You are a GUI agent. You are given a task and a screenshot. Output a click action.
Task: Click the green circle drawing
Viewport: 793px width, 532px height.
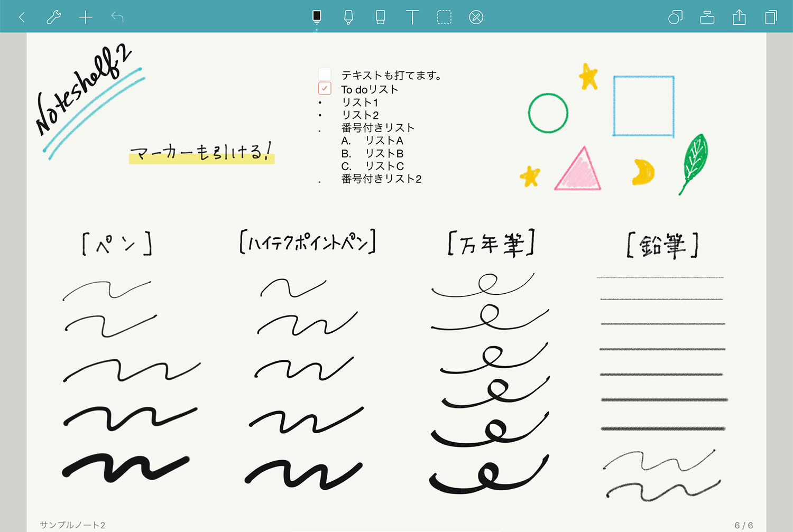tap(548, 113)
